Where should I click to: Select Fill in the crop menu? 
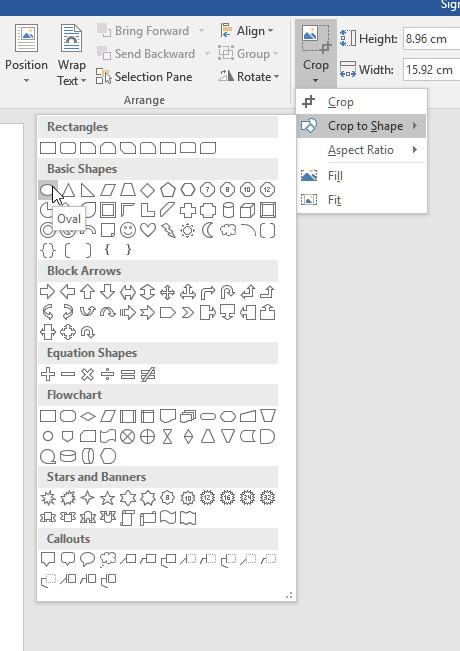(361, 176)
